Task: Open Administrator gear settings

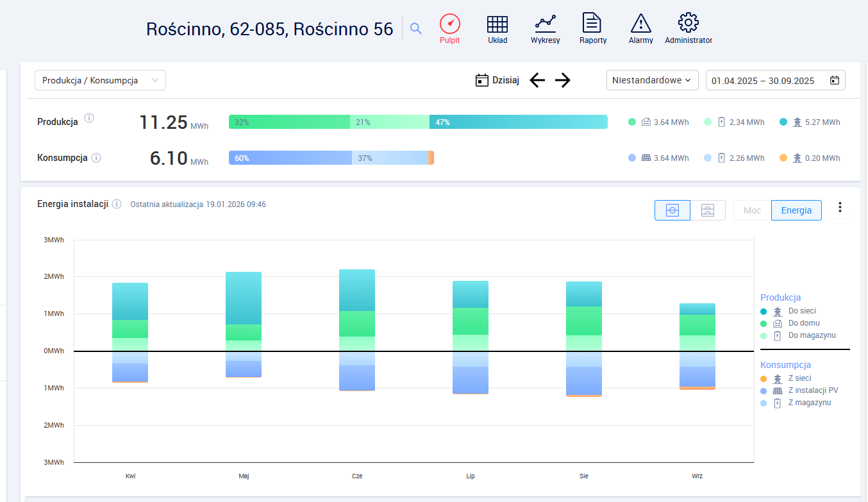Action: click(x=688, y=23)
